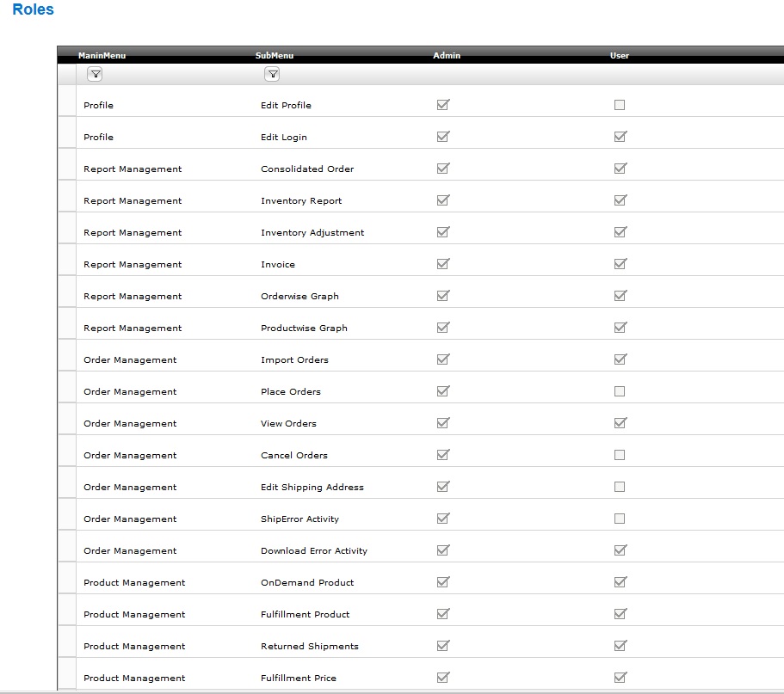Enable User checkbox for Edit Profile
Screen dimensions: 784x694
tap(620, 105)
